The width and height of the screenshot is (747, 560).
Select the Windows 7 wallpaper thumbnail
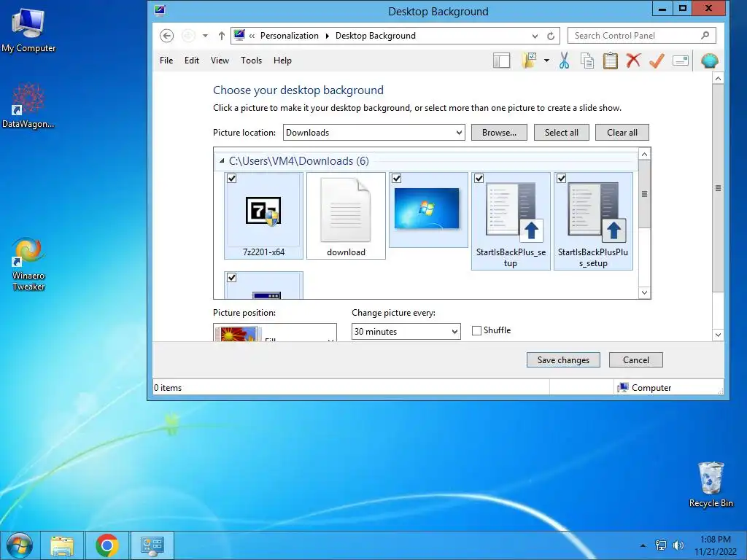pyautogui.click(x=428, y=209)
